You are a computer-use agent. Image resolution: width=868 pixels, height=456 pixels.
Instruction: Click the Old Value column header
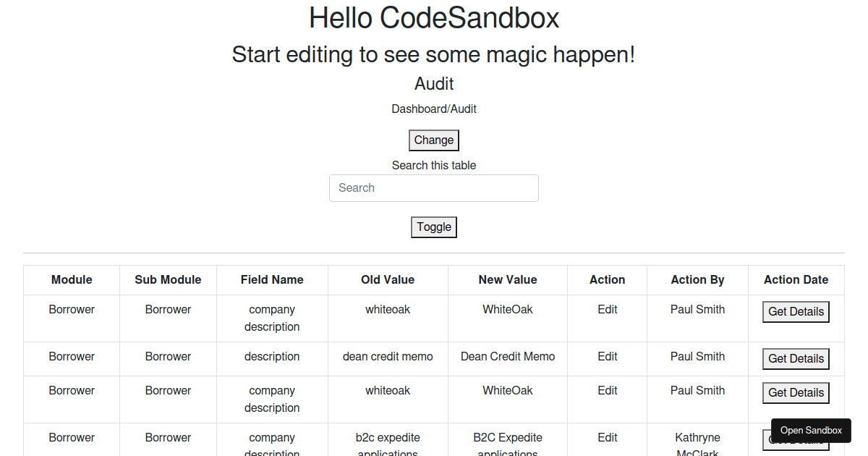tap(388, 279)
